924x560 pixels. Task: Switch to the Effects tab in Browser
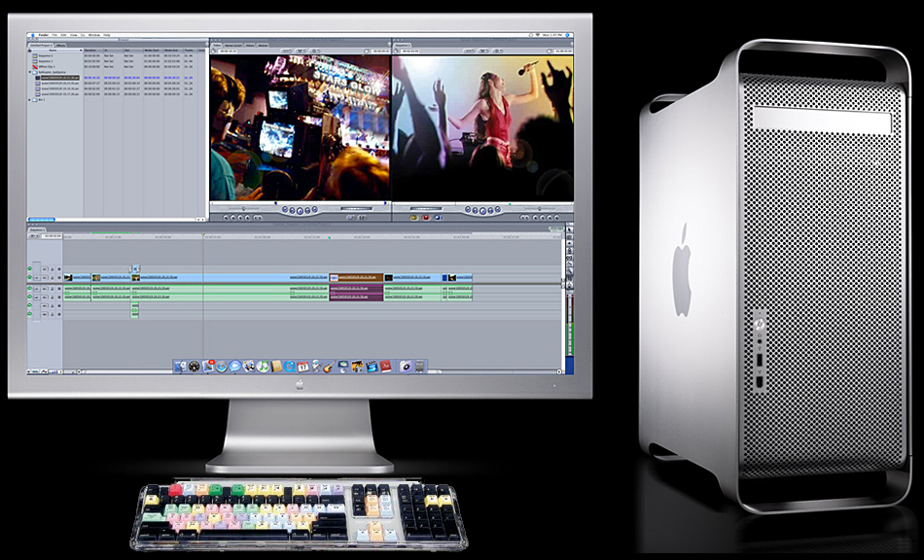coord(60,46)
